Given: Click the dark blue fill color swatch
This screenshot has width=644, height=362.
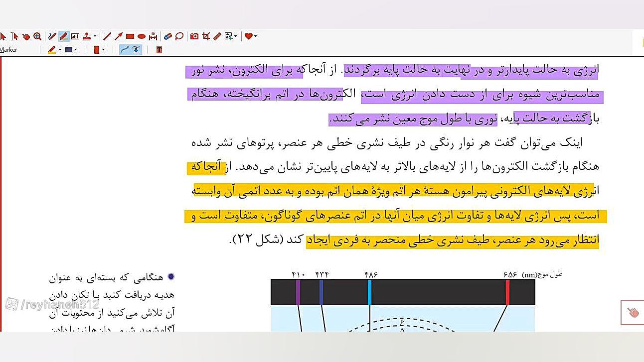Looking at the screenshot, I should point(69,50).
